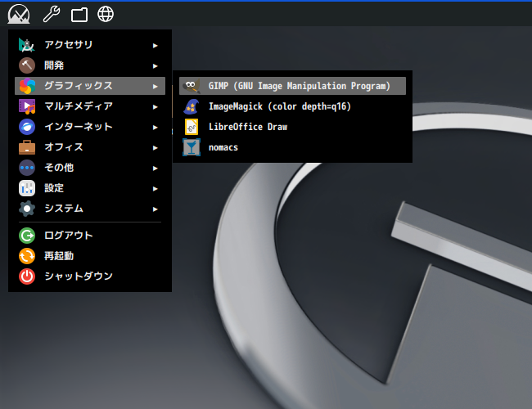Click the GIMP mascot icon
532x409 pixels.
click(x=192, y=86)
